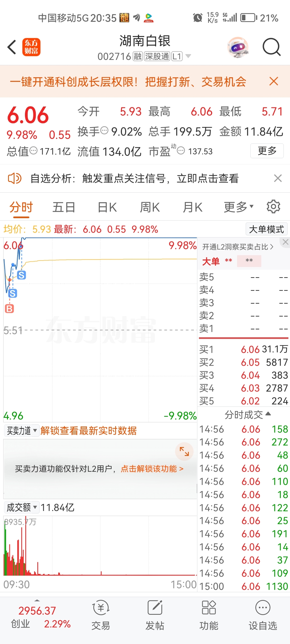The image size is (290, 644).
Task: Open 交易 trade icon in bottom bar
Action: 101,616
